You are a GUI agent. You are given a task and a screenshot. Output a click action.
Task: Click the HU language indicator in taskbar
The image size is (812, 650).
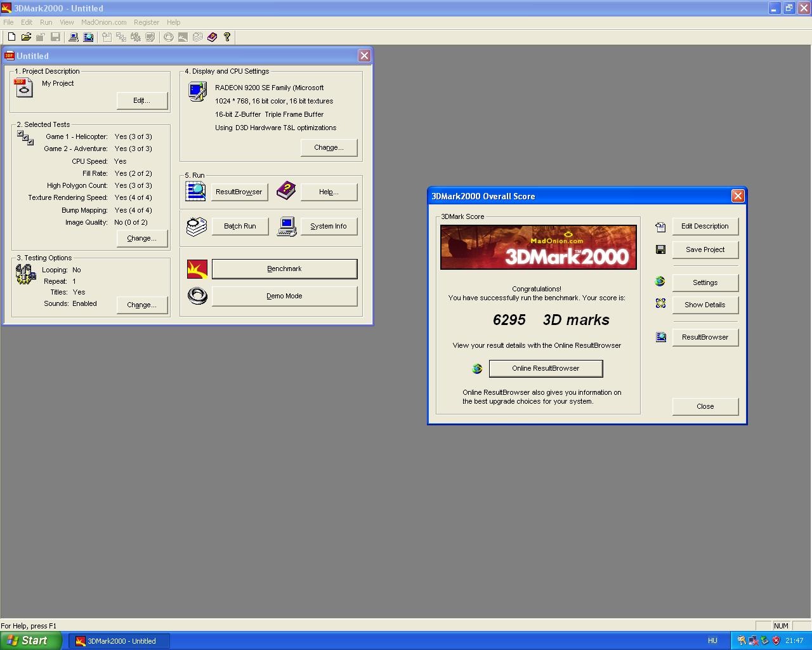[x=712, y=640]
